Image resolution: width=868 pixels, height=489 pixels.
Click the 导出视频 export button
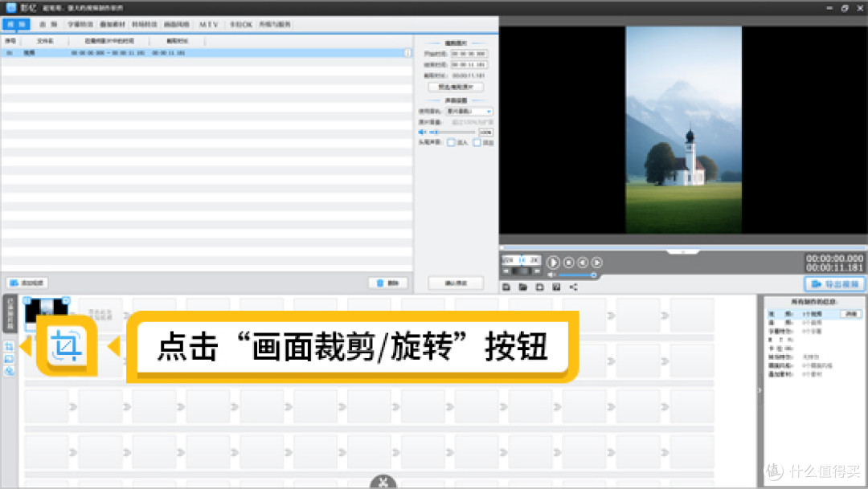(834, 283)
